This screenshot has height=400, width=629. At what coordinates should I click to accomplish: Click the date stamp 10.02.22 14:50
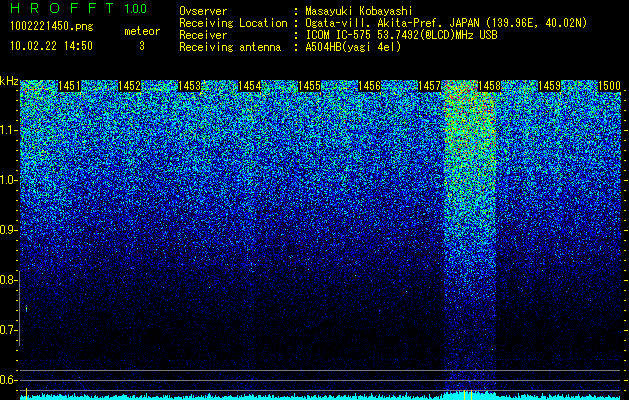pos(51,46)
